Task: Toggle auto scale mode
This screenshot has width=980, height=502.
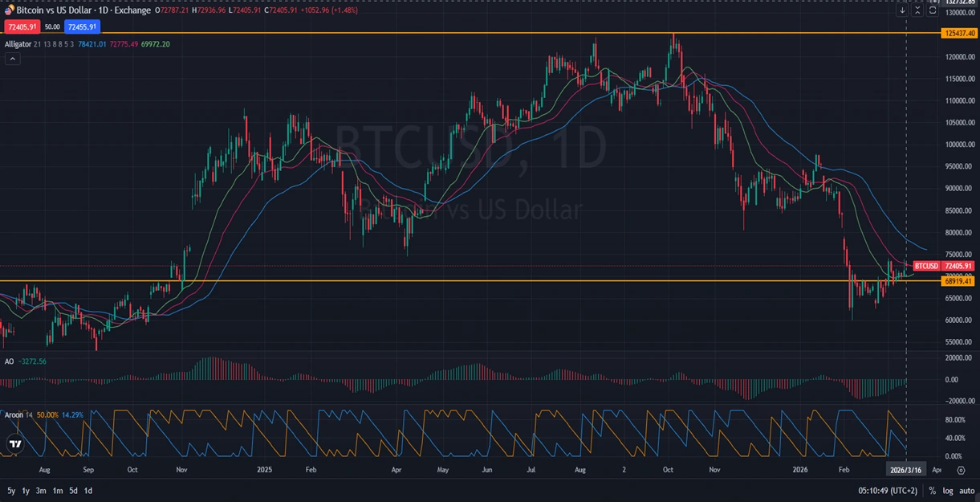Action: tap(966, 491)
